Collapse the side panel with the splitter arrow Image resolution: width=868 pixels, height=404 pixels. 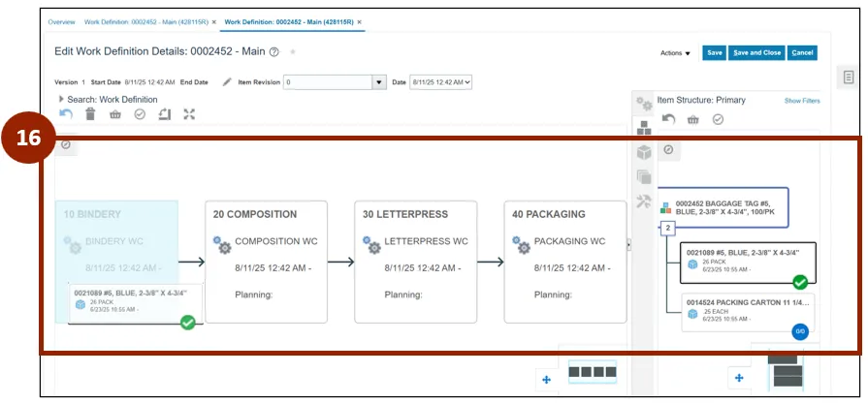[628, 244]
